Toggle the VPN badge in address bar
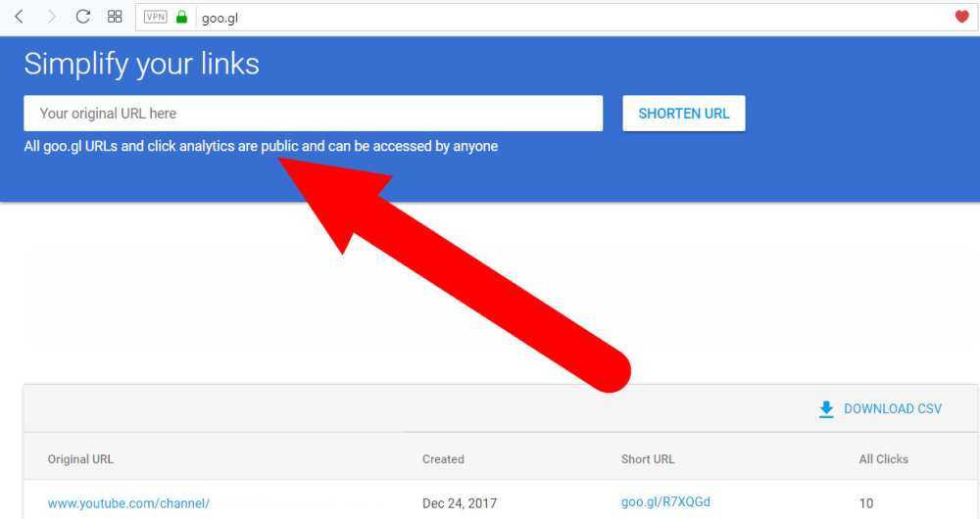 pos(156,17)
